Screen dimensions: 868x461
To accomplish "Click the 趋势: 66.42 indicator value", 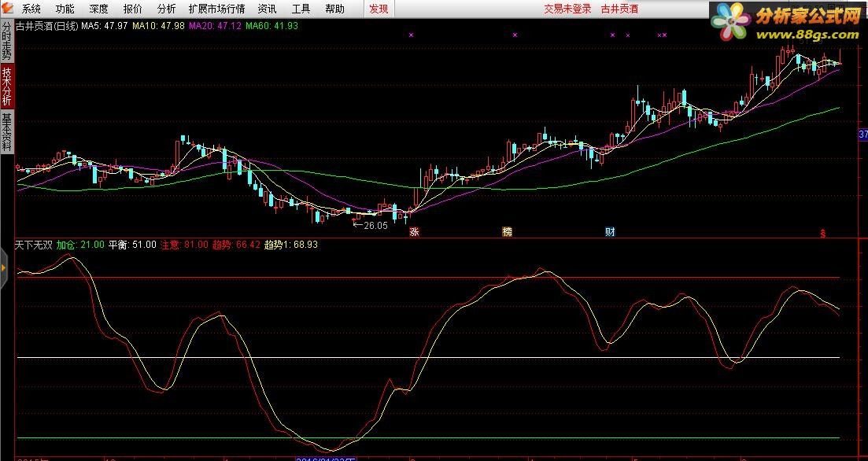I will [236, 245].
